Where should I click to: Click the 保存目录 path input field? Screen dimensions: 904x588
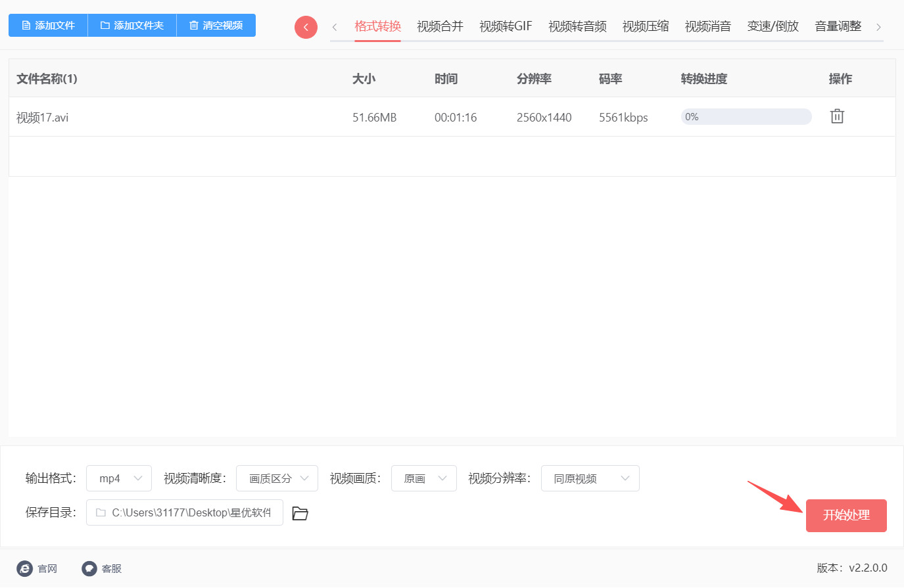(x=185, y=512)
